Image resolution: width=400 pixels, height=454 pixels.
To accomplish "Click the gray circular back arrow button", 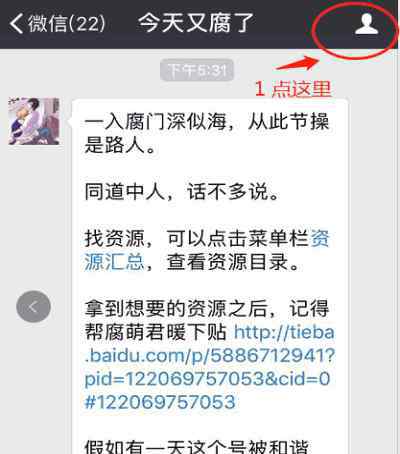I will [x=33, y=306].
